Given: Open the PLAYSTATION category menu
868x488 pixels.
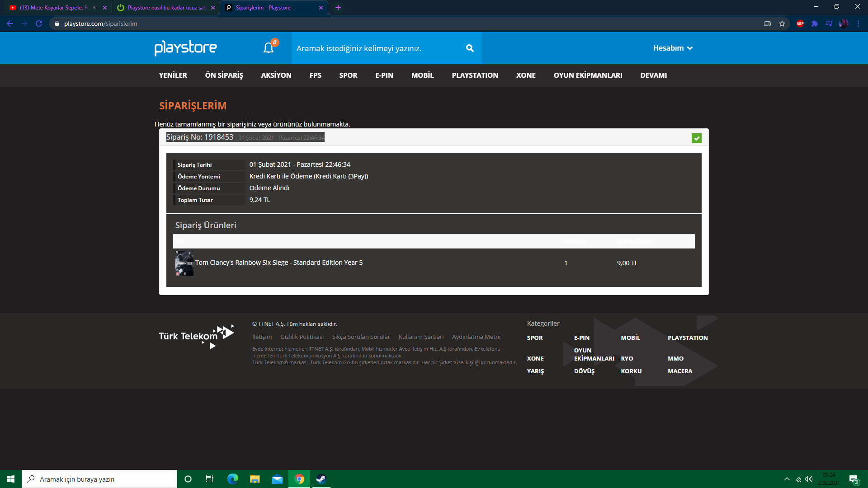Looking at the screenshot, I should 475,75.
